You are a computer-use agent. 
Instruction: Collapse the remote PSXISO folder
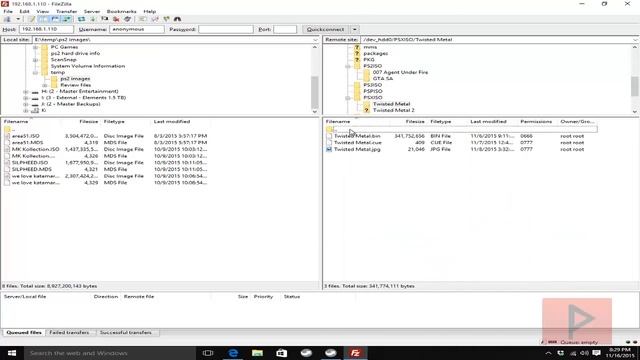tap(348, 98)
